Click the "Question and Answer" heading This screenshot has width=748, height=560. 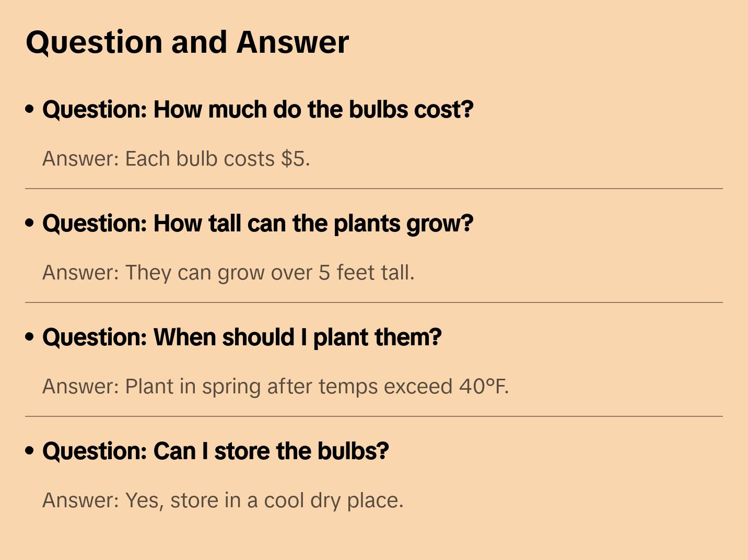point(187,42)
